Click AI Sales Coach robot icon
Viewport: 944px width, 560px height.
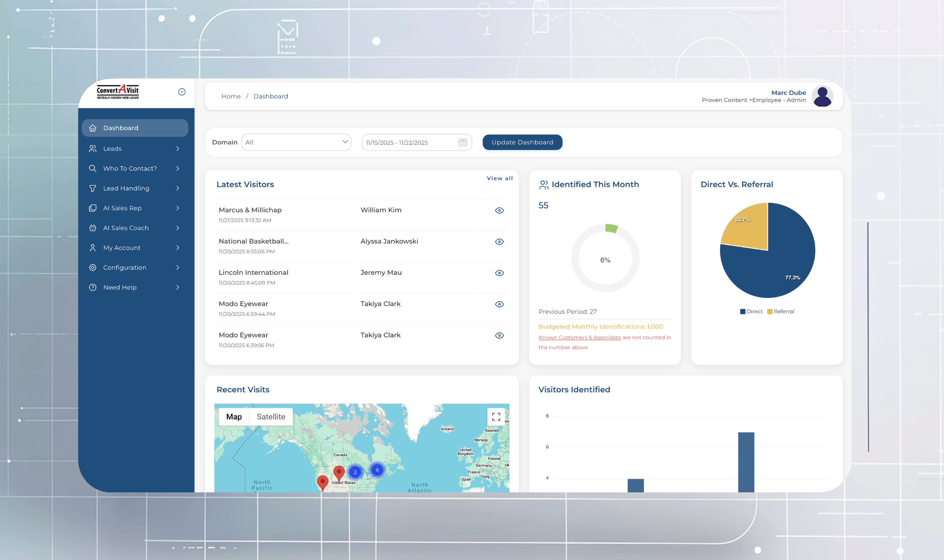pos(93,228)
